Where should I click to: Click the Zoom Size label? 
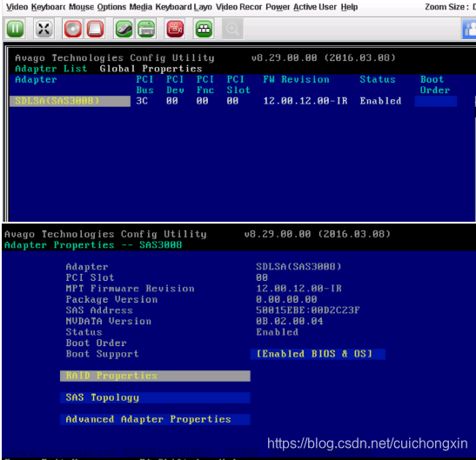pyautogui.click(x=446, y=7)
